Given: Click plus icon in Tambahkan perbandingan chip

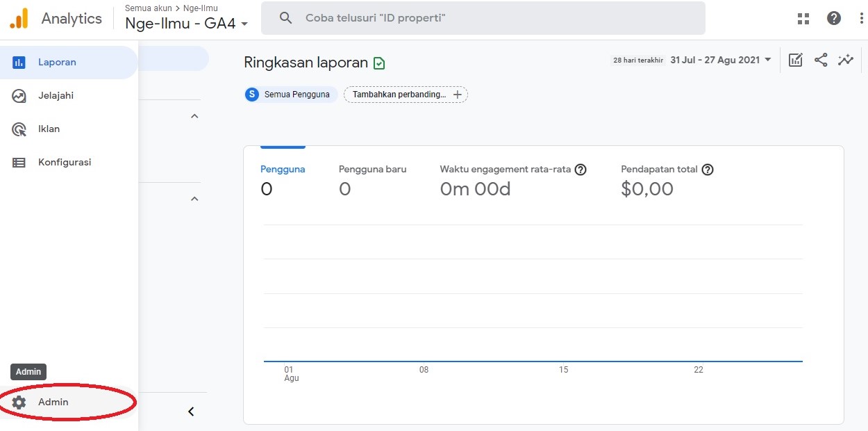Looking at the screenshot, I should pos(457,95).
